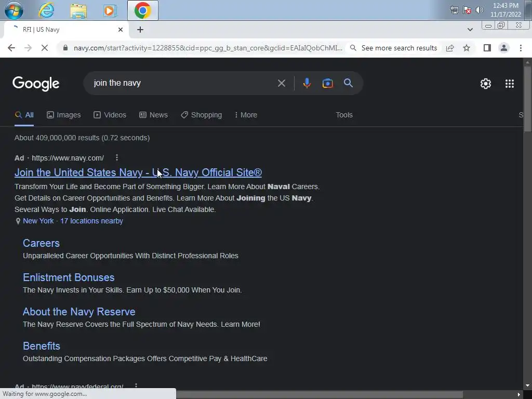Stop loading the current page

tap(45, 48)
